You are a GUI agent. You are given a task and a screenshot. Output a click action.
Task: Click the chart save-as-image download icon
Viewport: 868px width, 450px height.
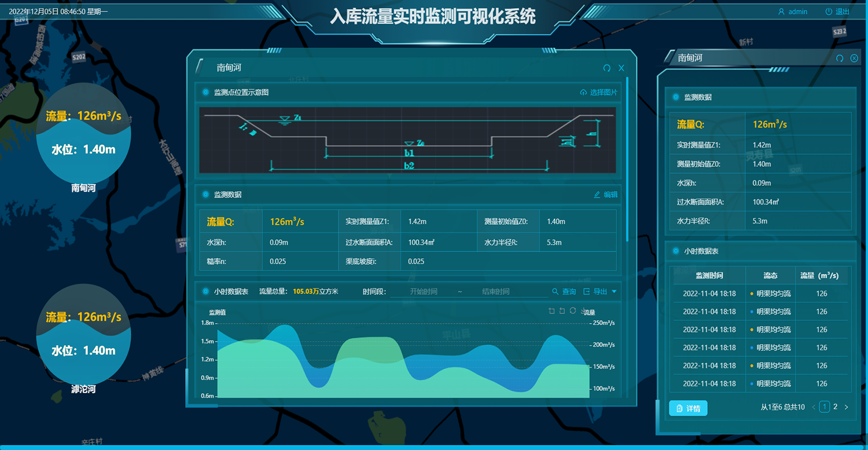(x=583, y=311)
